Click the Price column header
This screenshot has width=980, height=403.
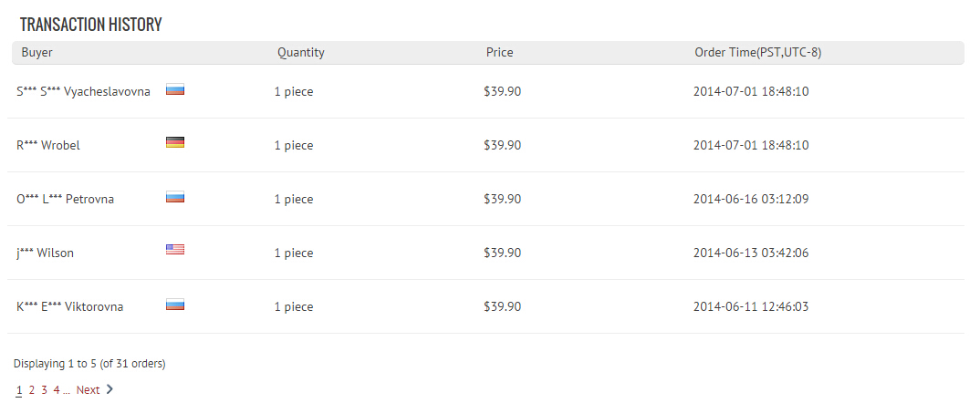499,53
